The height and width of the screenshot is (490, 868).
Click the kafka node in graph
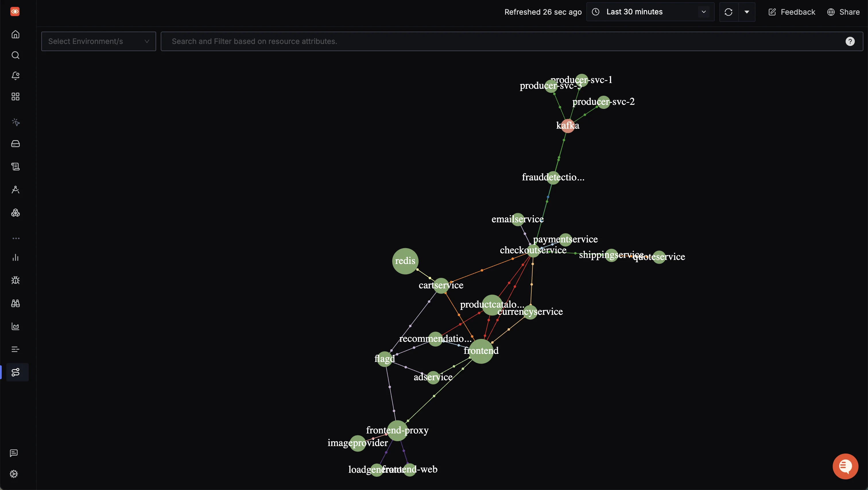click(x=568, y=126)
